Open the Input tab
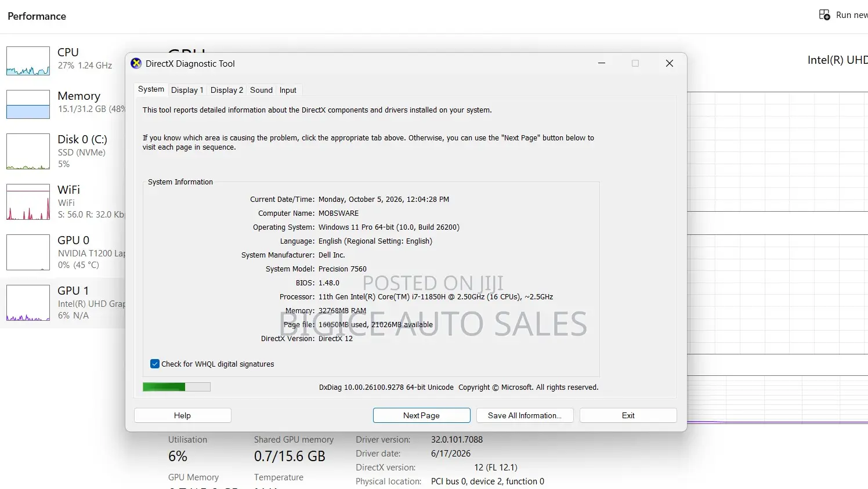The height and width of the screenshot is (489, 868). pos(288,90)
